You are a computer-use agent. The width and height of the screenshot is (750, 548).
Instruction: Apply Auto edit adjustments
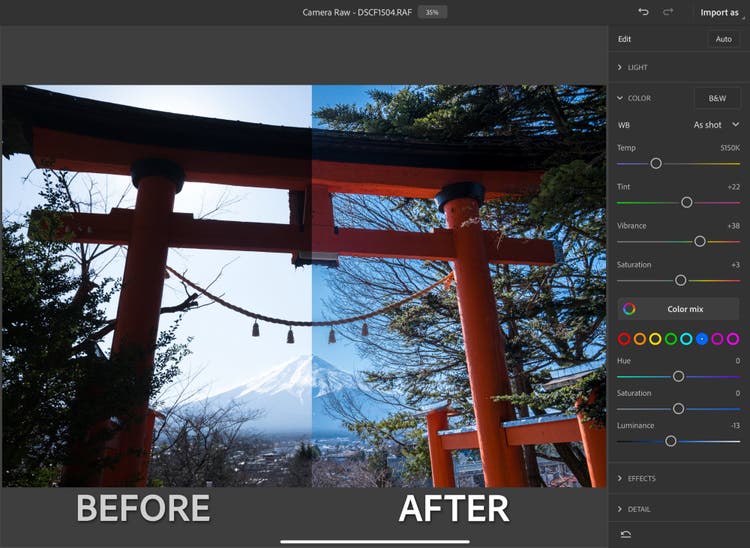[x=723, y=39]
